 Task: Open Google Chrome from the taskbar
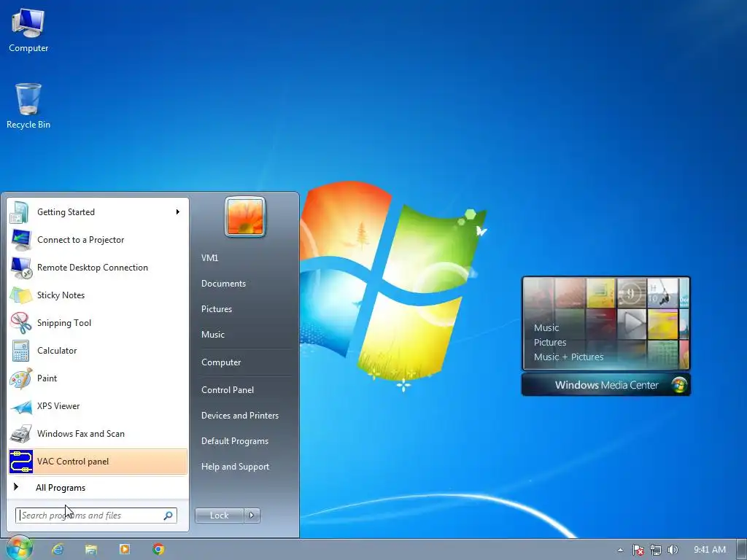pos(158,550)
